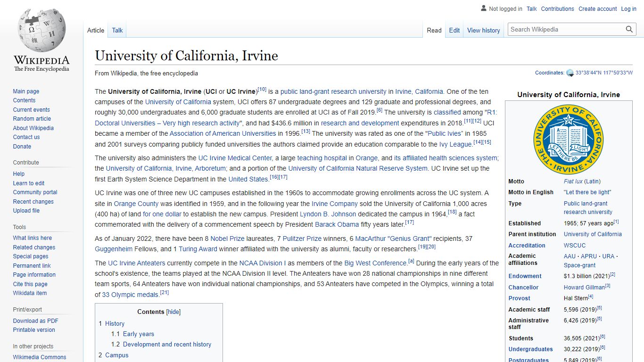Open the Lyndon B. Johnson link
The width and height of the screenshot is (644, 362).
tap(328, 214)
